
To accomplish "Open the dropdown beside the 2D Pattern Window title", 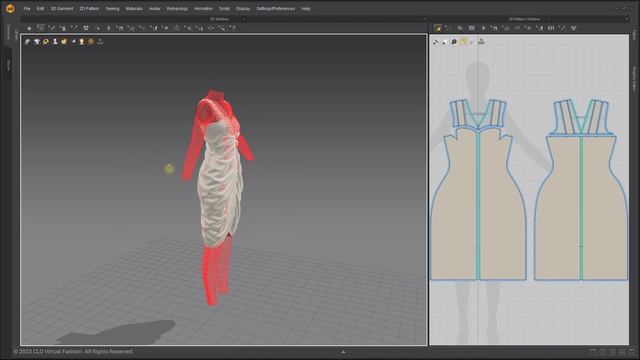I will point(549,19).
